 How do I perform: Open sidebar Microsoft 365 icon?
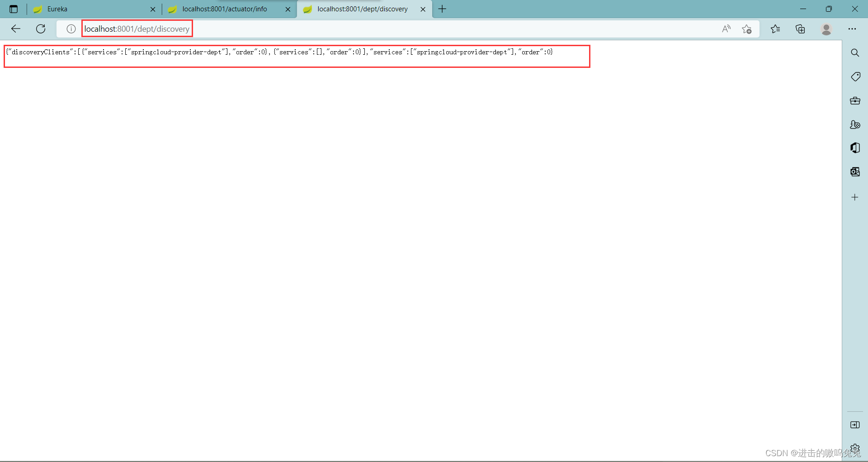tap(855, 148)
